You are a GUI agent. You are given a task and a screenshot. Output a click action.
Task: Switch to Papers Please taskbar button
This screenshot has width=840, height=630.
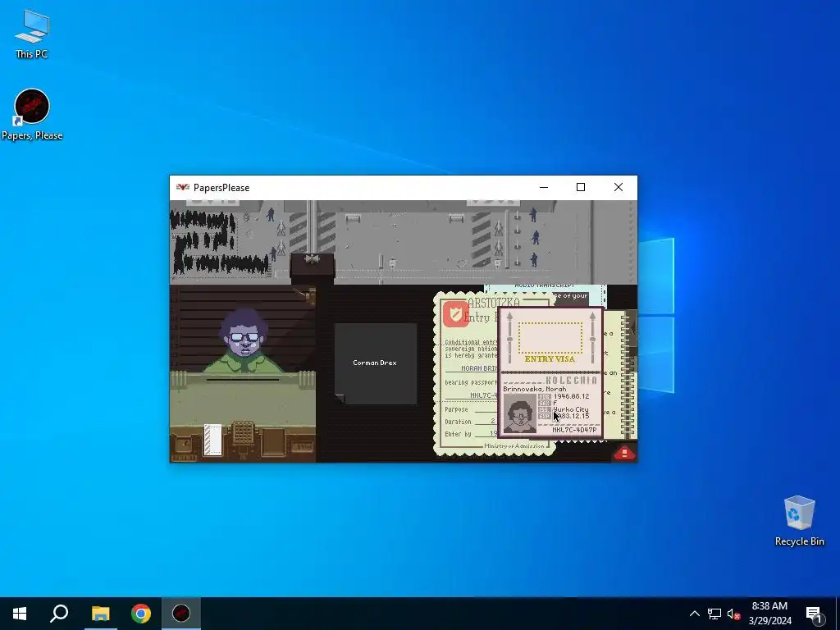tap(181, 614)
